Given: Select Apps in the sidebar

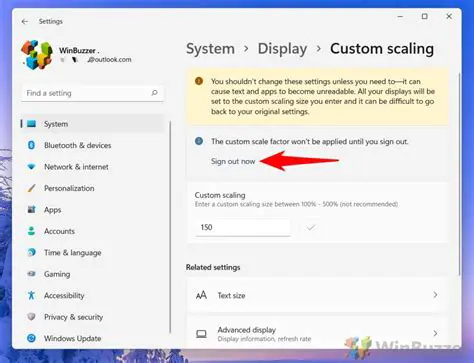Looking at the screenshot, I should pyautogui.click(x=92, y=210).
